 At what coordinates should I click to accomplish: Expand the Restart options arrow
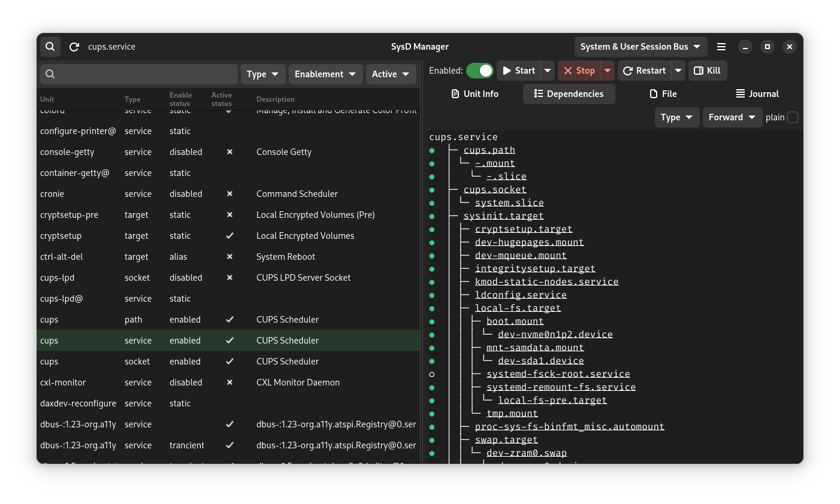(x=678, y=71)
